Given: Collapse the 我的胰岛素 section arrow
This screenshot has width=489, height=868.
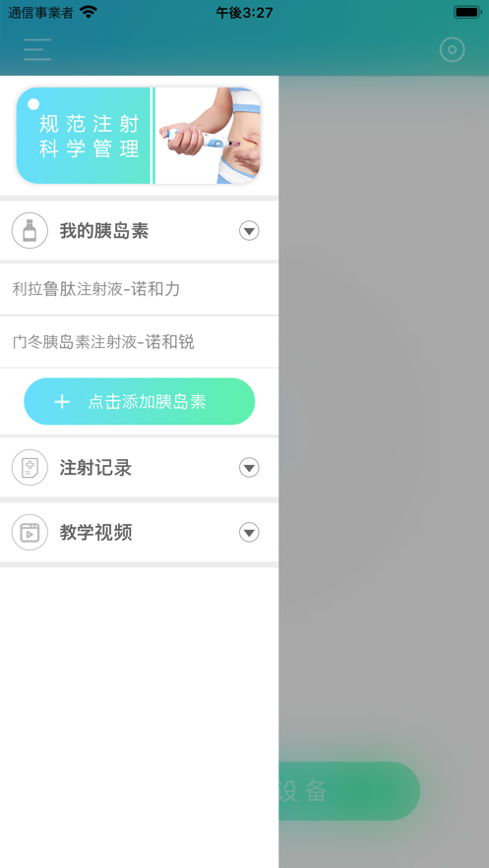Looking at the screenshot, I should pos(249,230).
